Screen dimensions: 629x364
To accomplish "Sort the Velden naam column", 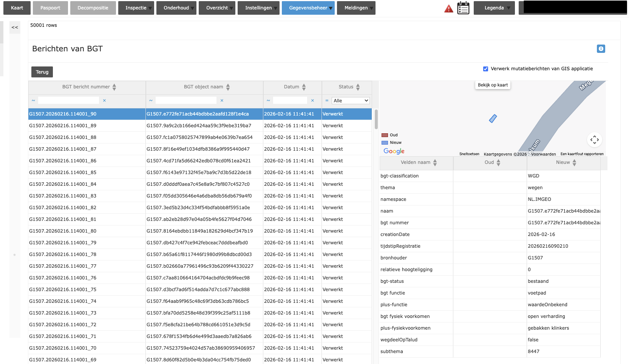I will point(435,162).
